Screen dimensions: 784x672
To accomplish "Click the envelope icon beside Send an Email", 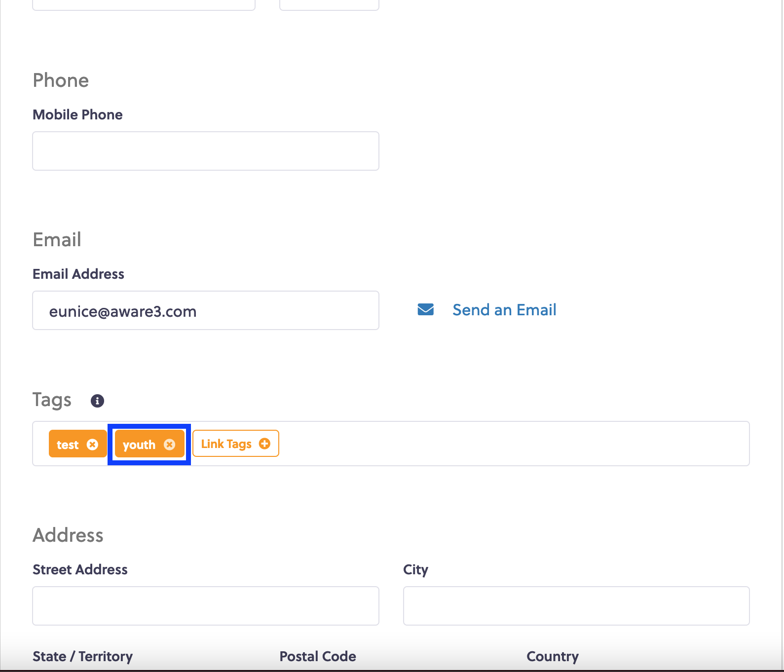I will pos(426,309).
